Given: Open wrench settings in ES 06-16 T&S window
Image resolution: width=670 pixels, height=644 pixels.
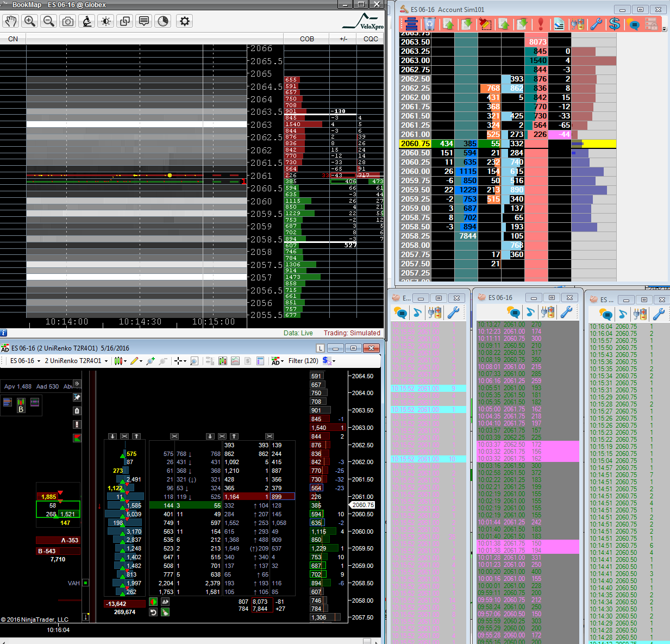Looking at the screenshot, I should point(566,312).
